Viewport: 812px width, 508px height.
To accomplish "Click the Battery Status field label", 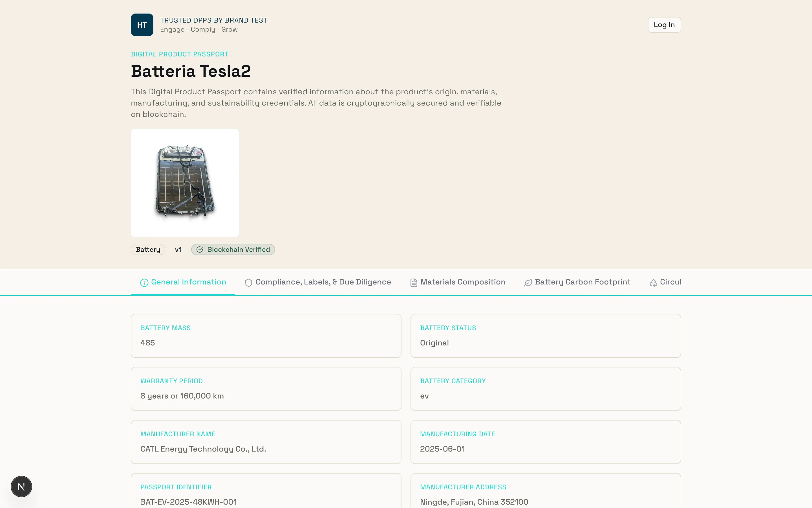I will (x=448, y=328).
